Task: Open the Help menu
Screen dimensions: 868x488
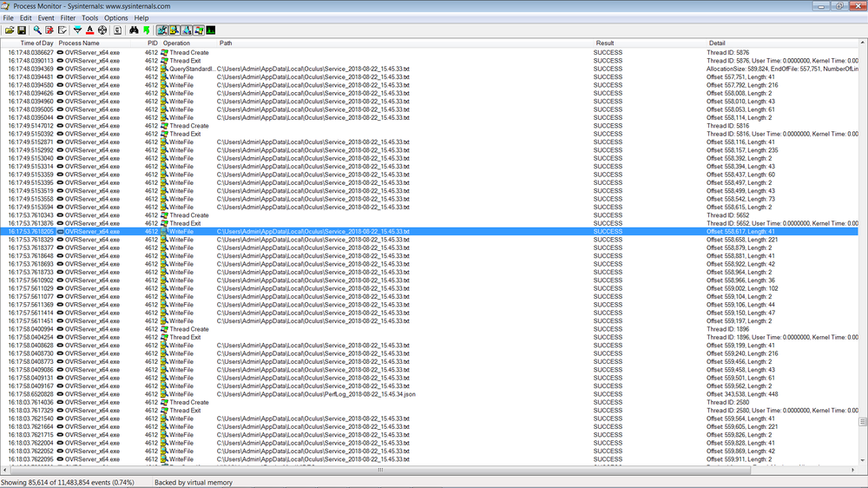Action: [141, 17]
